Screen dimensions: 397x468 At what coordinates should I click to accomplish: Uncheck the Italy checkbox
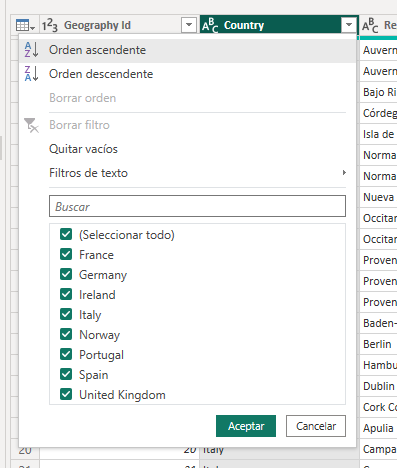click(66, 314)
